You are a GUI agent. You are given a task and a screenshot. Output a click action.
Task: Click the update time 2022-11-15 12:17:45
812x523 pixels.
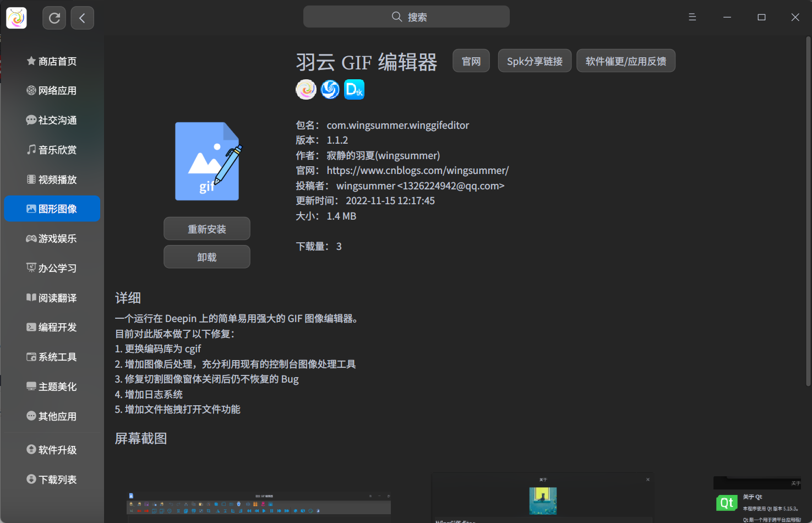[x=390, y=201]
